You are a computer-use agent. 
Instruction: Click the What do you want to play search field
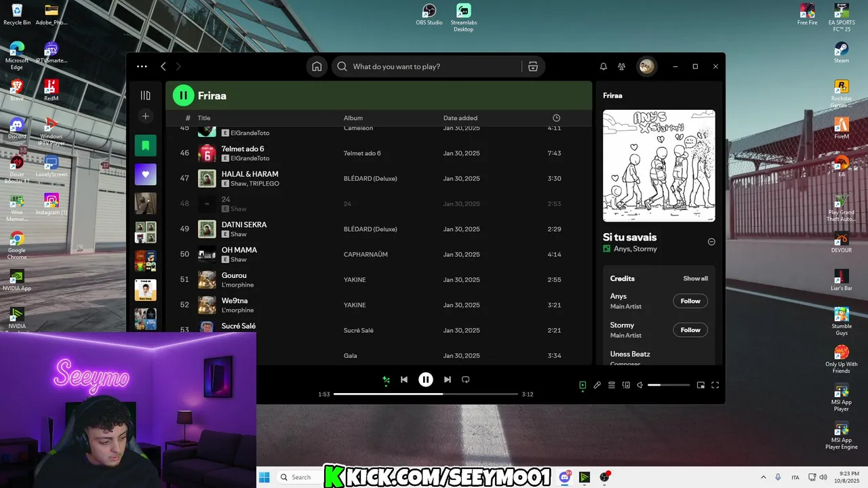(x=434, y=66)
